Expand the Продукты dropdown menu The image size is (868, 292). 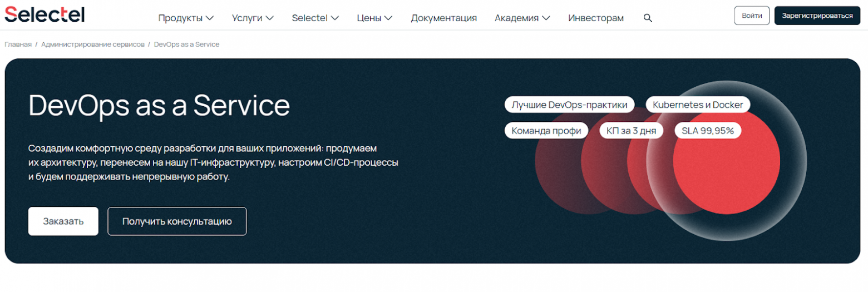(x=186, y=18)
